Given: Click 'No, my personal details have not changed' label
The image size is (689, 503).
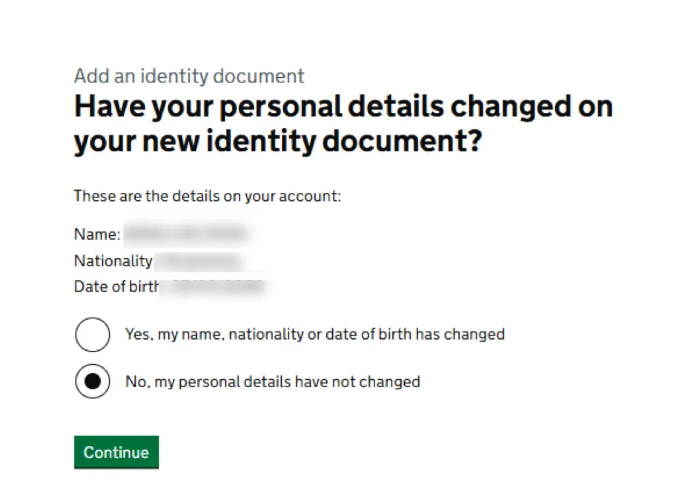Looking at the screenshot, I should point(272,381).
